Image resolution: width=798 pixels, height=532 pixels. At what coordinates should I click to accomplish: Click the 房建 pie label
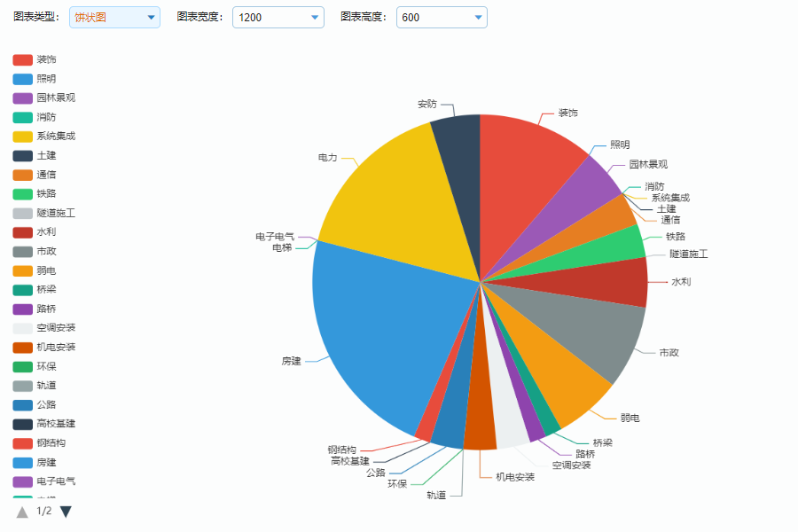291,362
